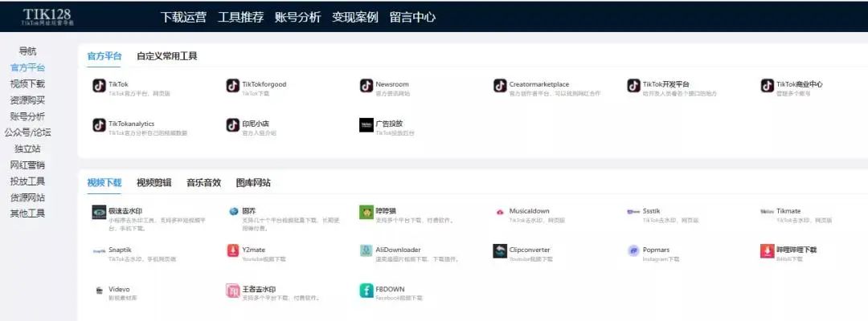
Task: Switch to the 视频剪辑 tab
Action: click(154, 183)
